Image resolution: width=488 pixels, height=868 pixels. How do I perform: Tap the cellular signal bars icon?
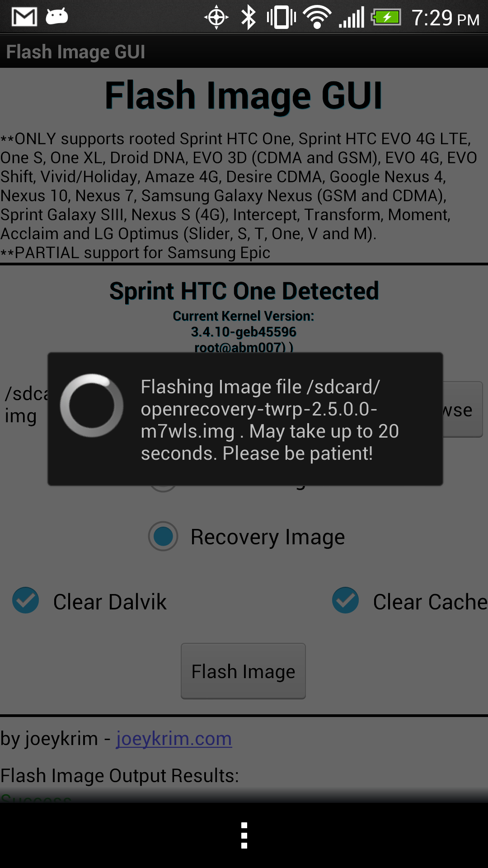[x=352, y=18]
